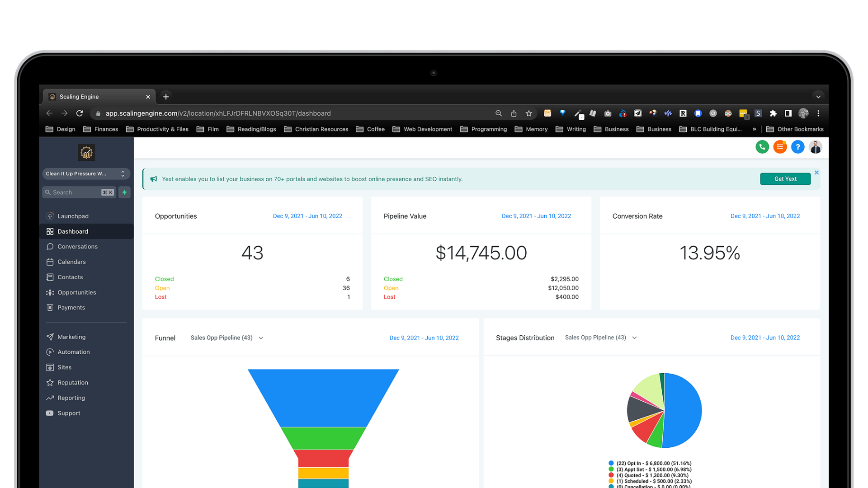
Task: Reload the page with refresh icon
Action: [80, 113]
